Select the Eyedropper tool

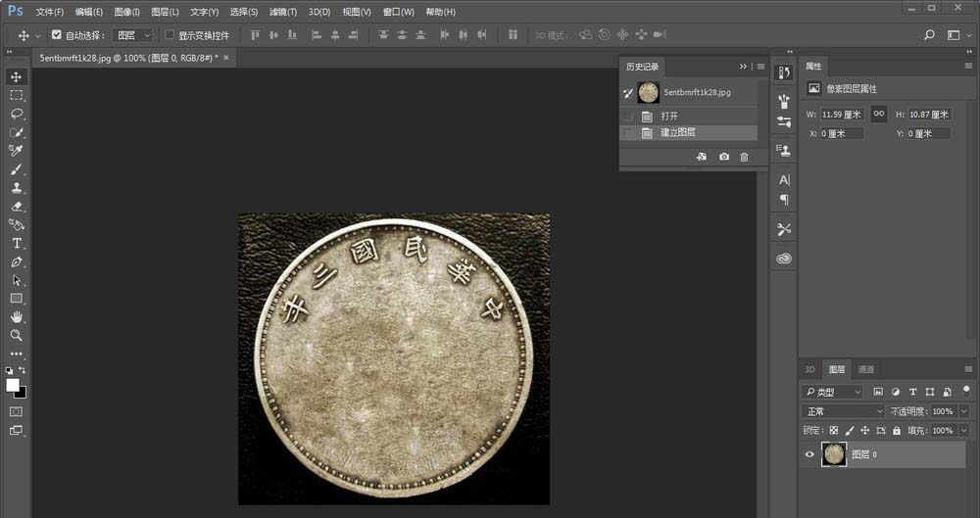[x=17, y=151]
